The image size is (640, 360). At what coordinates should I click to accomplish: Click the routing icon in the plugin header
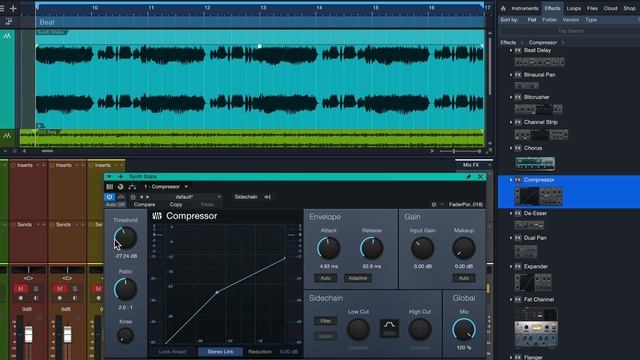(132, 187)
